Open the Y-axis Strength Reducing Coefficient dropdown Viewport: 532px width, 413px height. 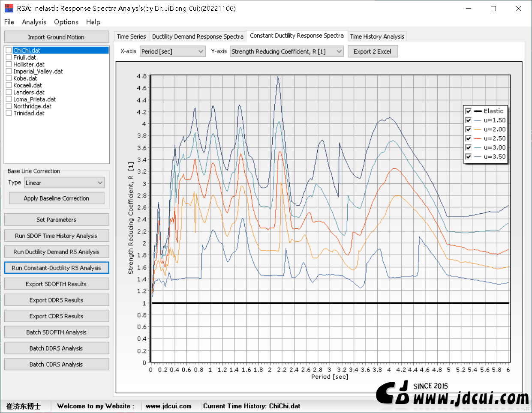pos(287,51)
